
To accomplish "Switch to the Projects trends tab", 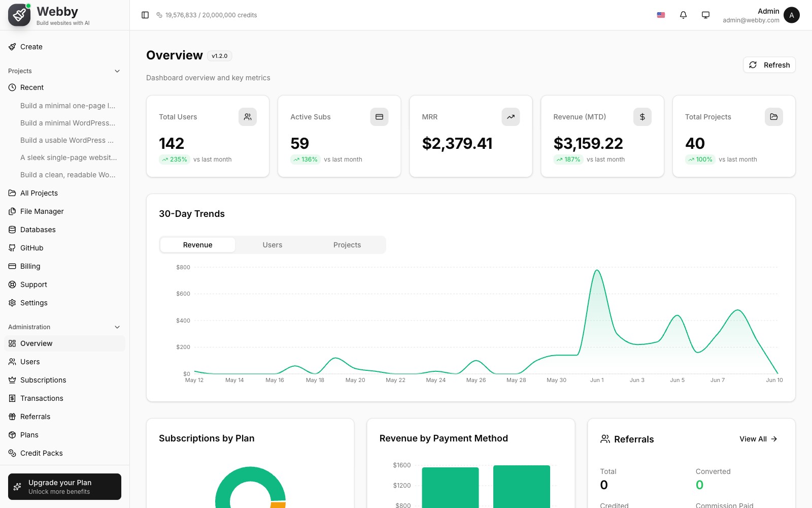I will click(347, 245).
